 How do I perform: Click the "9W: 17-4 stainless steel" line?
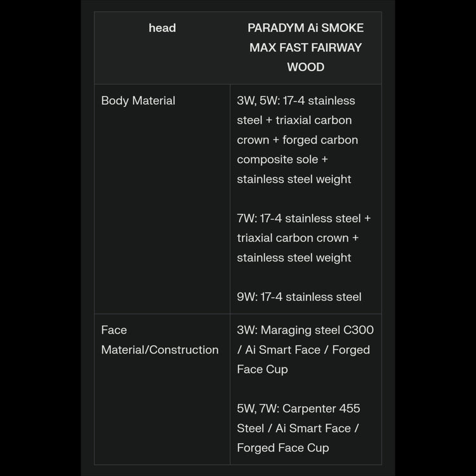pos(299,297)
